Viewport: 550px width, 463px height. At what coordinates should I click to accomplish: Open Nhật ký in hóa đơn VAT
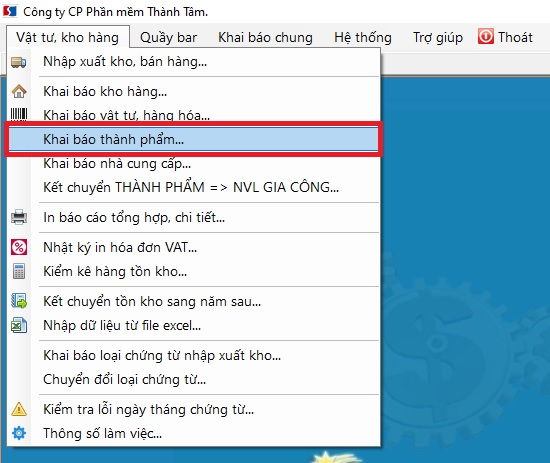194,247
